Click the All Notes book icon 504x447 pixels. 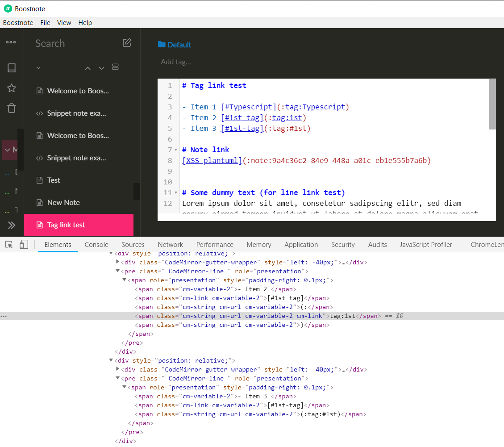point(12,68)
